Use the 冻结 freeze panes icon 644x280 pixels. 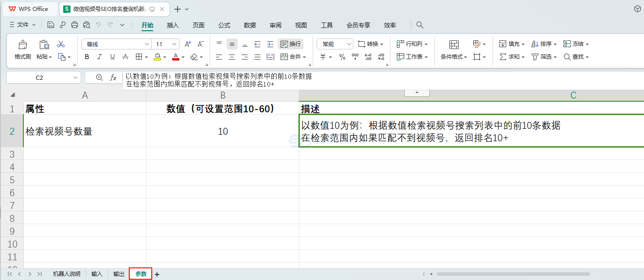pyautogui.click(x=575, y=44)
